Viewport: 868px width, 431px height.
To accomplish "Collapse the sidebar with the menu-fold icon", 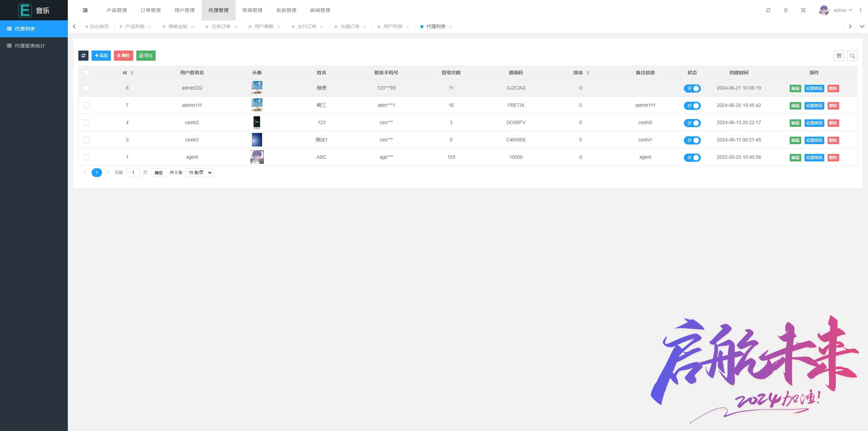I will pos(85,10).
